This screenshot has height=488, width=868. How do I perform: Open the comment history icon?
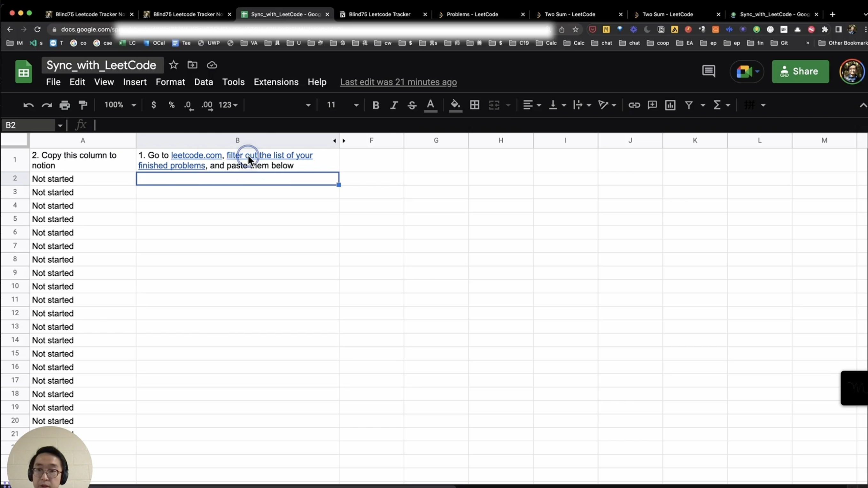[708, 72]
